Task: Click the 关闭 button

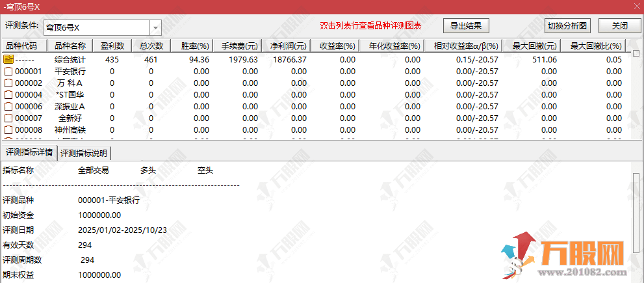Action: click(x=619, y=26)
